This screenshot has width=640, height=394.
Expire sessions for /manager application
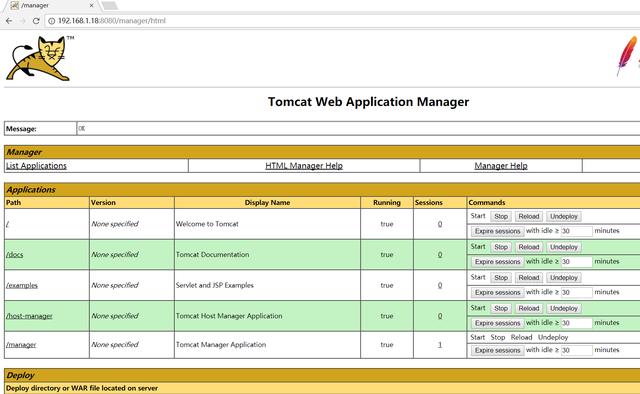498,350
